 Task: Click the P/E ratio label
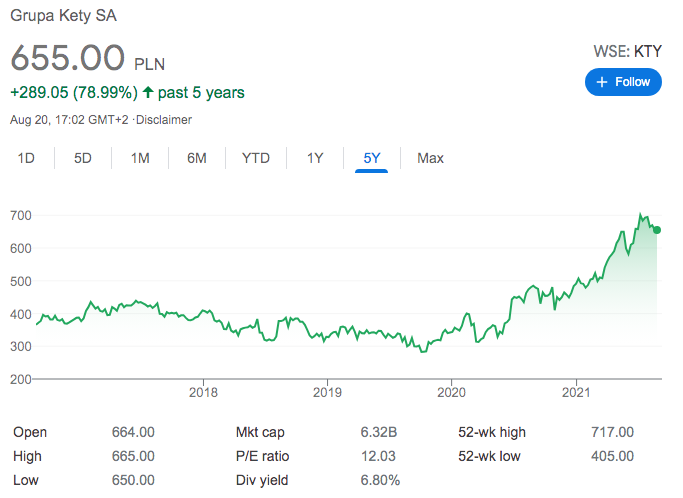pyautogui.click(x=262, y=456)
